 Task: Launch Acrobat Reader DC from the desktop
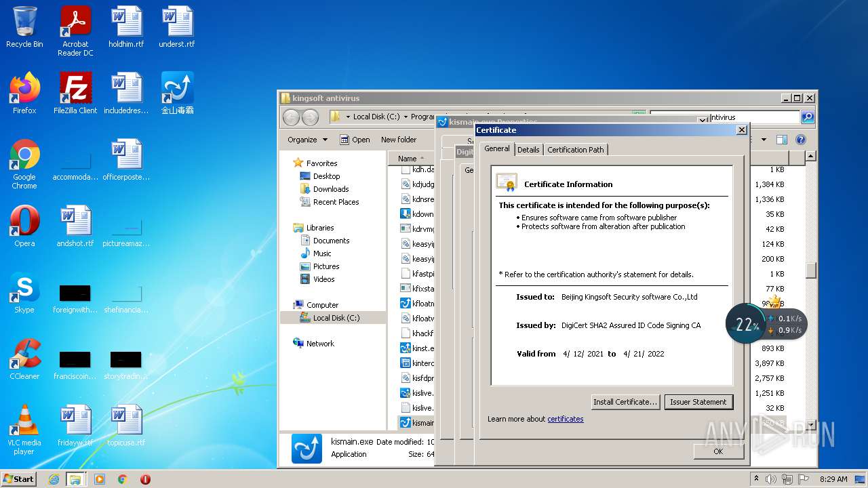pyautogui.click(x=75, y=31)
